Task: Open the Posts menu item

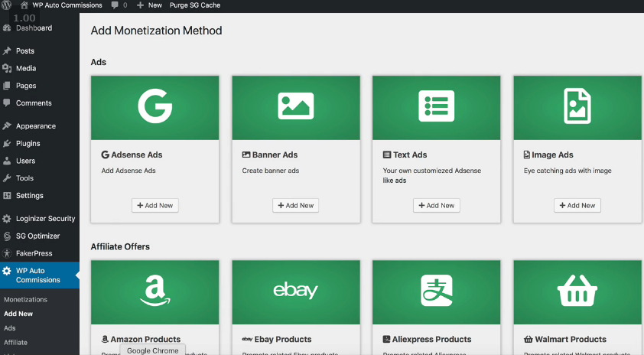Action: 25,51
